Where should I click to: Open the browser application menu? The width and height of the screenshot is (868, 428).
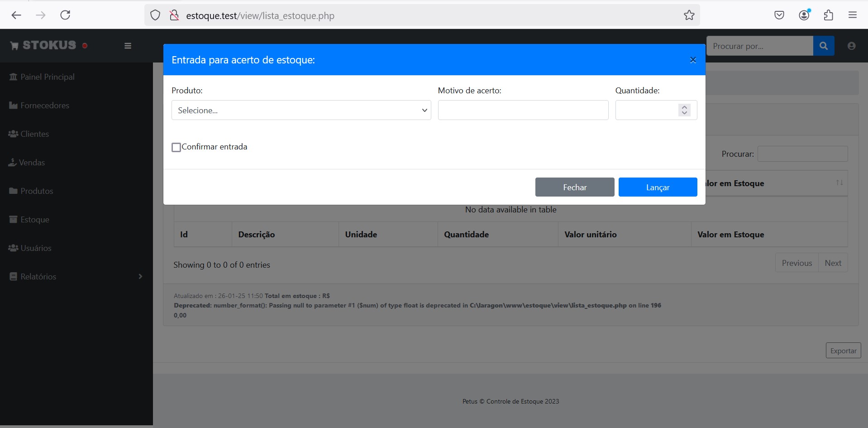[852, 15]
